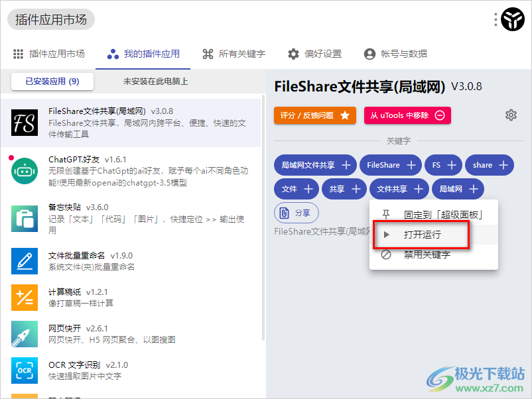
Task: Click plus icon on 局域网 keyword
Action: click(x=474, y=189)
